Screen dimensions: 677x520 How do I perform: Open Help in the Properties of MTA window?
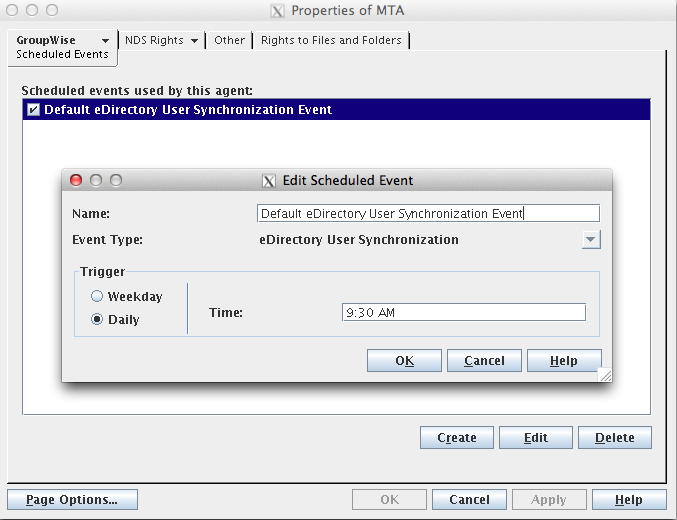(629, 500)
